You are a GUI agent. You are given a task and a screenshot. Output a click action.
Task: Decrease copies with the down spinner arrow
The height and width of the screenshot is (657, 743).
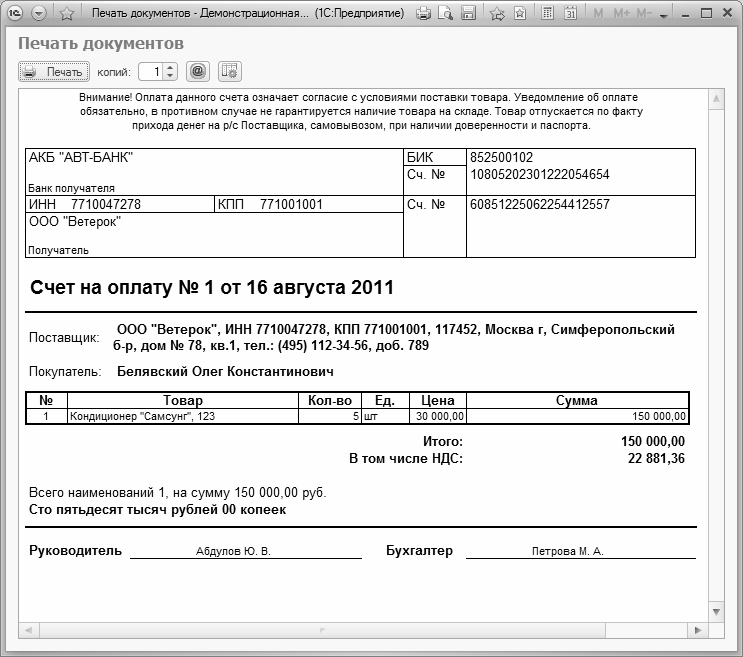[x=170, y=76]
